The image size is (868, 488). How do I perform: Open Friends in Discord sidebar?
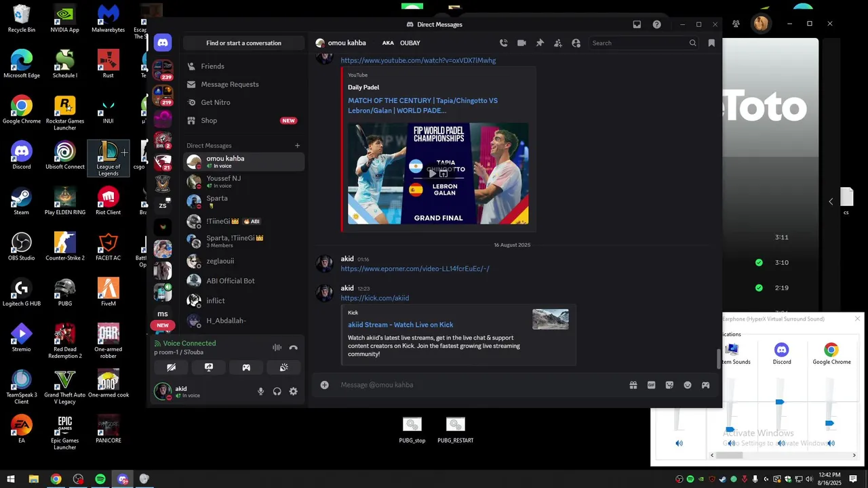click(243, 66)
